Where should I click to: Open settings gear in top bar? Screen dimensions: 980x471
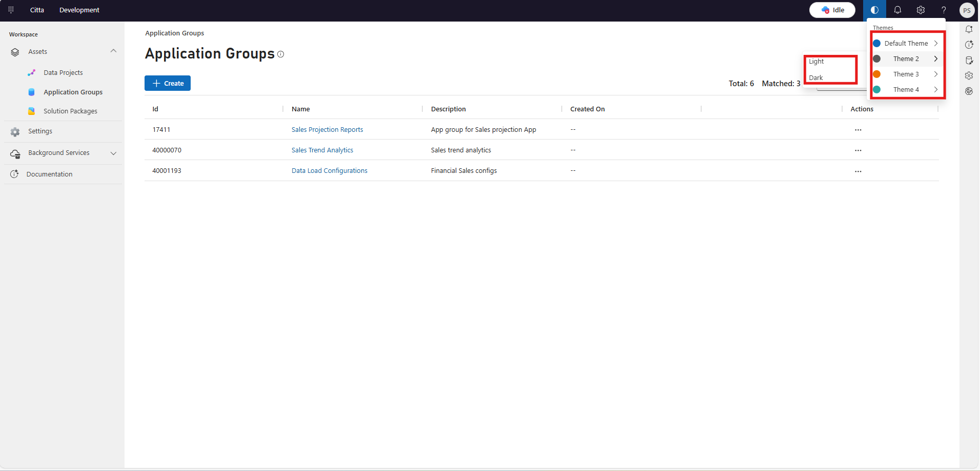coord(921,10)
